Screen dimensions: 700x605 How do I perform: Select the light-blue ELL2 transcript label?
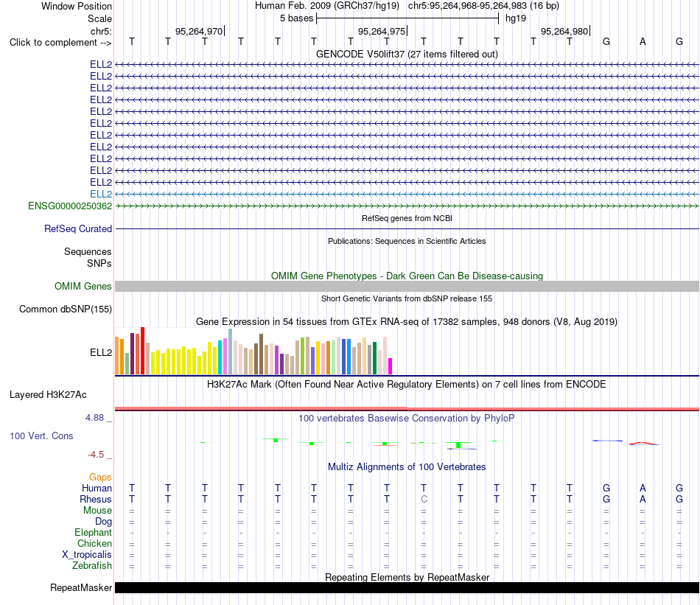[101, 195]
